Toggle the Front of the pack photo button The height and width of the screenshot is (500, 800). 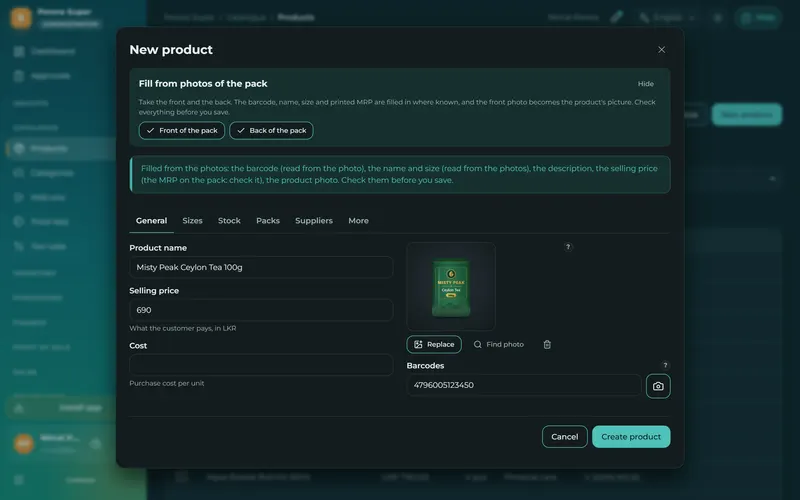[x=182, y=131]
